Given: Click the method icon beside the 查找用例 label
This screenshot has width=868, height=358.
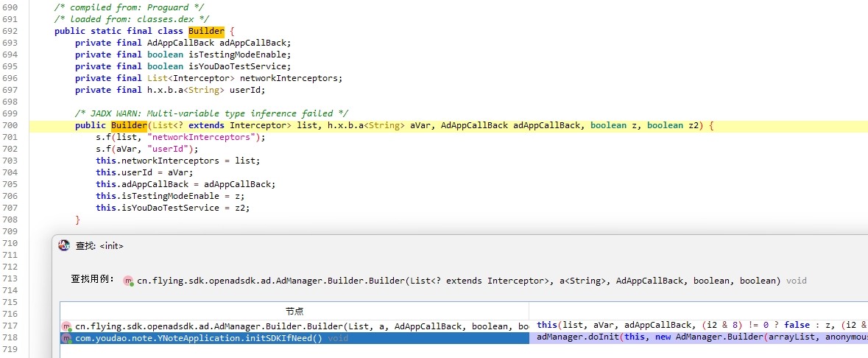Looking at the screenshot, I should click(x=128, y=281).
